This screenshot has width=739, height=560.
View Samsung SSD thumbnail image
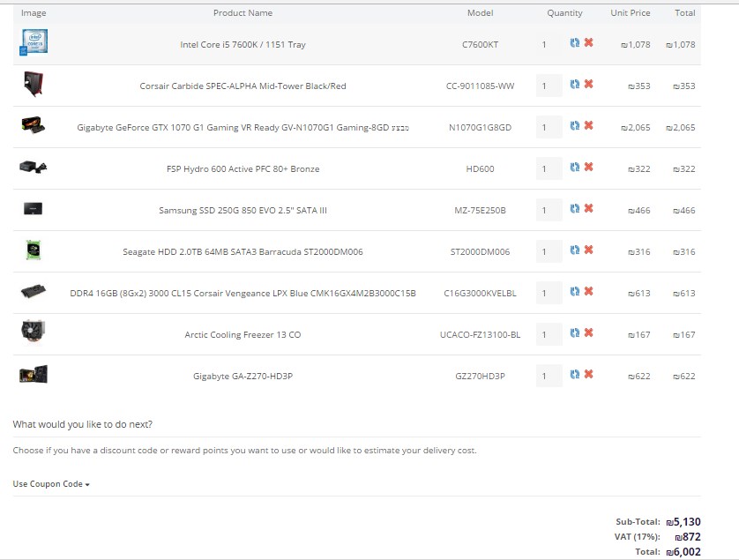(x=34, y=208)
